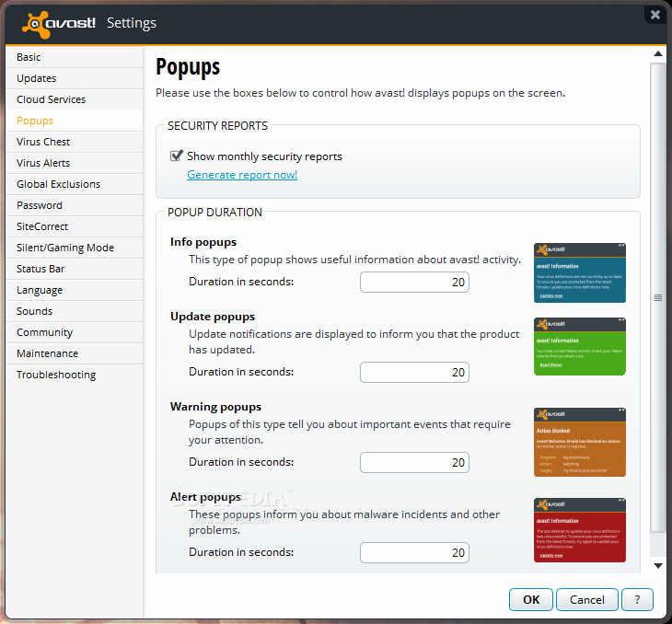
Task: Click the vertical scrollbar thumb
Action: [658, 297]
